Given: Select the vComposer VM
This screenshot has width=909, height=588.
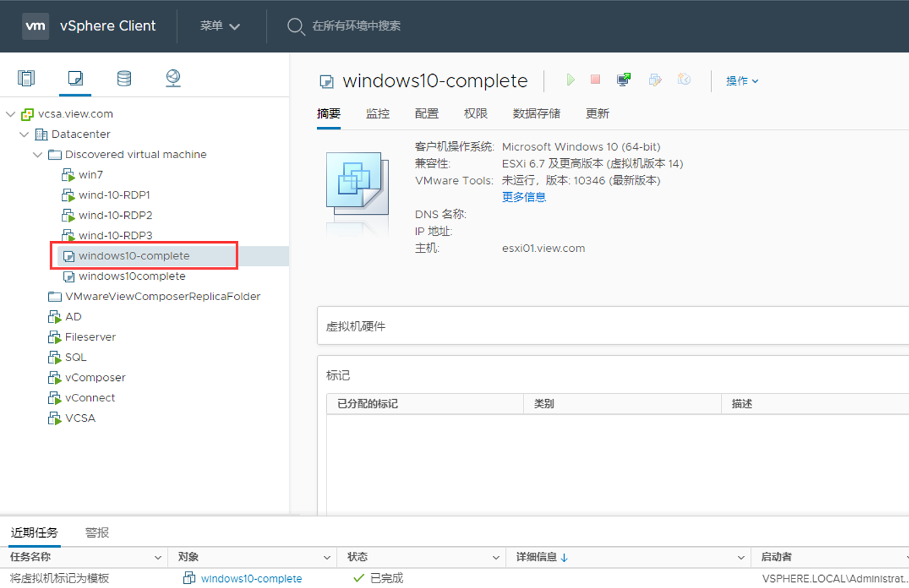Looking at the screenshot, I should click(95, 378).
